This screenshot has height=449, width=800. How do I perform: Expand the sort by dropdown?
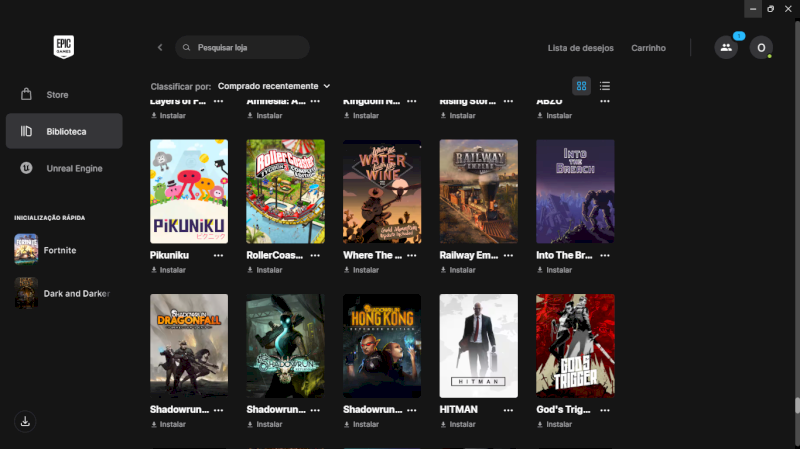(x=274, y=86)
